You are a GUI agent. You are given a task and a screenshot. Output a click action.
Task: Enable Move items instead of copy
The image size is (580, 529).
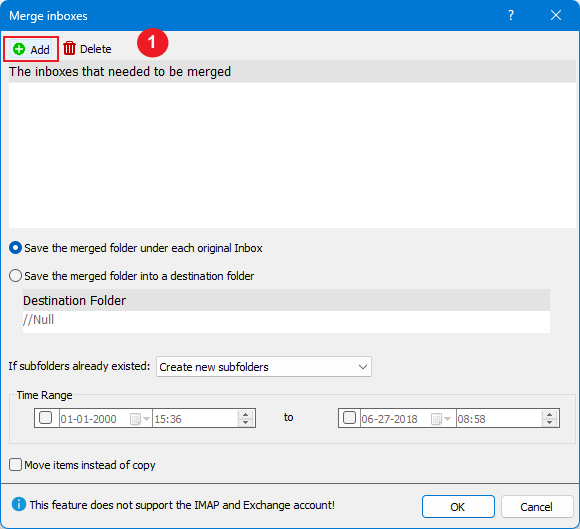16,465
